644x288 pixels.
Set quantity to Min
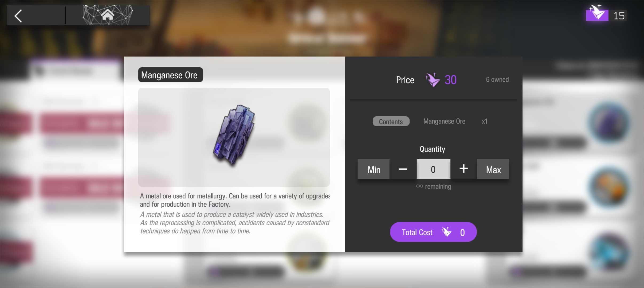click(x=374, y=169)
